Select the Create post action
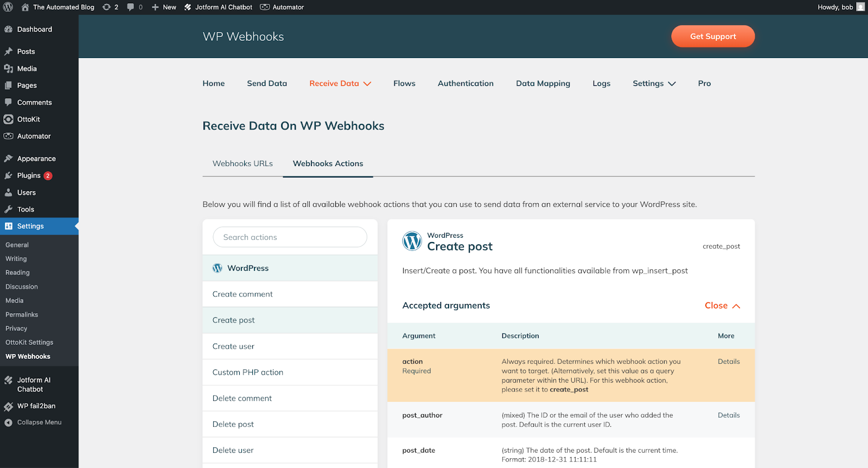 (290, 320)
